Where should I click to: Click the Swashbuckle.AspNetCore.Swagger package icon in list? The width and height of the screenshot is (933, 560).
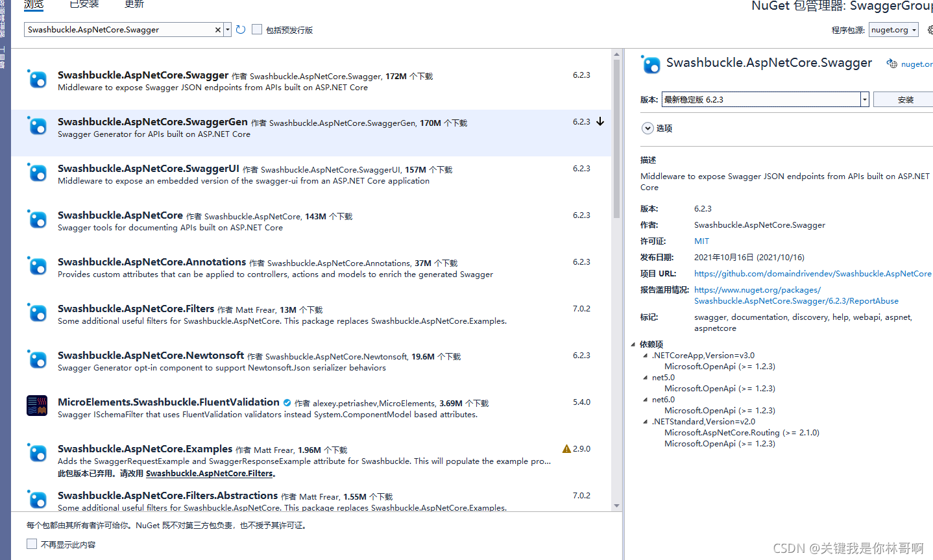pyautogui.click(x=37, y=79)
